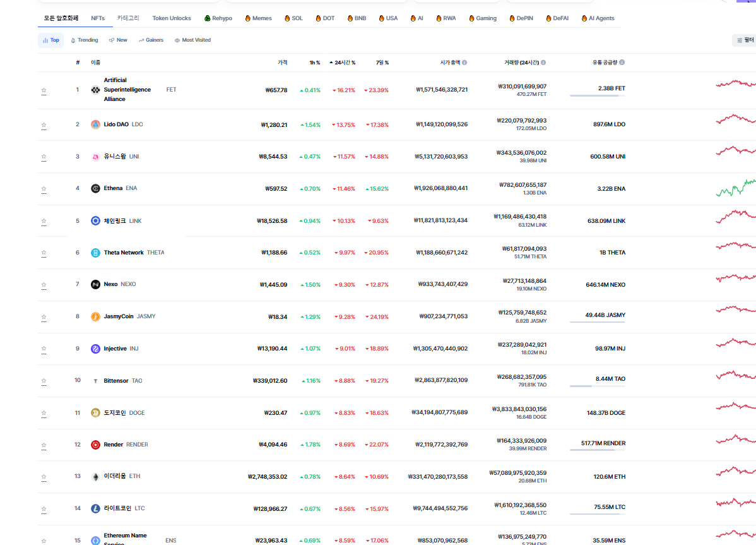The image size is (756, 545).
Task: Toggle favorite star for Theta Network
Action: coord(44,253)
